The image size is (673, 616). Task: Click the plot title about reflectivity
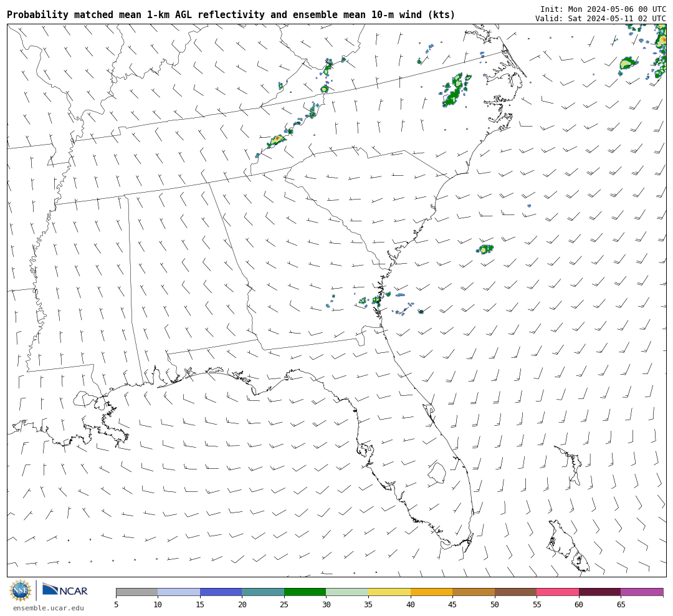click(x=231, y=14)
